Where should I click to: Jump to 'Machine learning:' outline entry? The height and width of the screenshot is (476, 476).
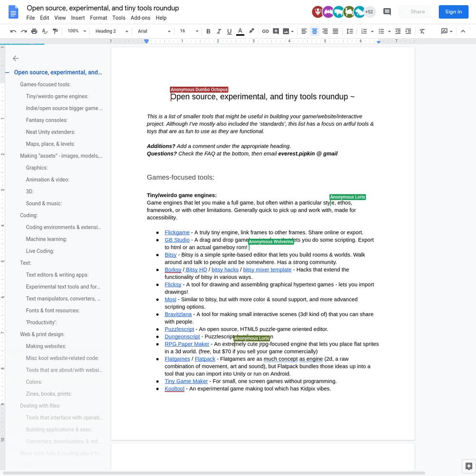(47, 239)
